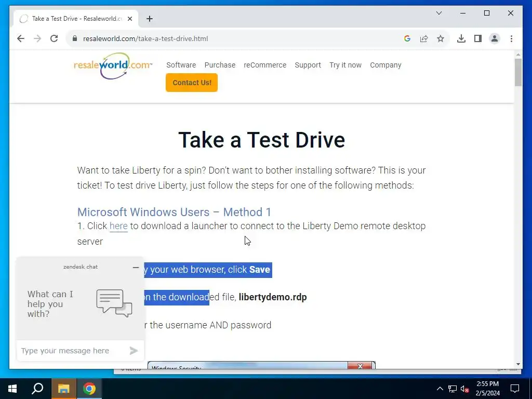The height and width of the screenshot is (399, 532).
Task: Click the 'Take a Test Drive' heading
Action: [262, 140]
